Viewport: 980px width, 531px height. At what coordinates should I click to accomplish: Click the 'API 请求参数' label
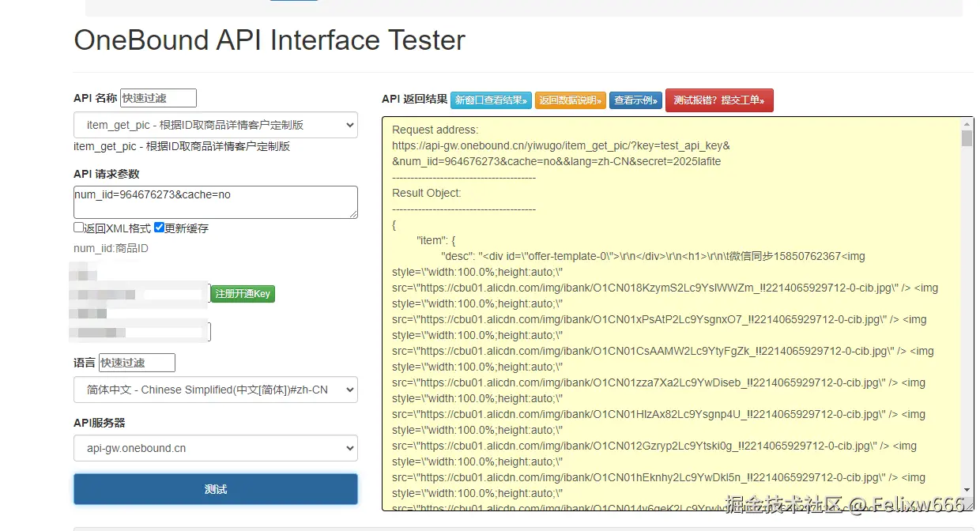(x=107, y=174)
